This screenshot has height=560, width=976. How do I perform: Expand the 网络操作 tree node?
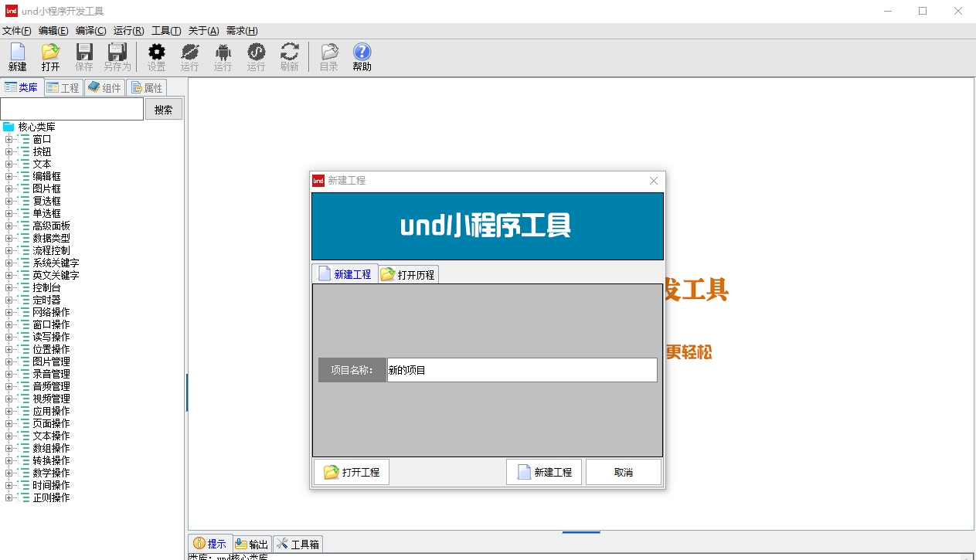point(7,312)
